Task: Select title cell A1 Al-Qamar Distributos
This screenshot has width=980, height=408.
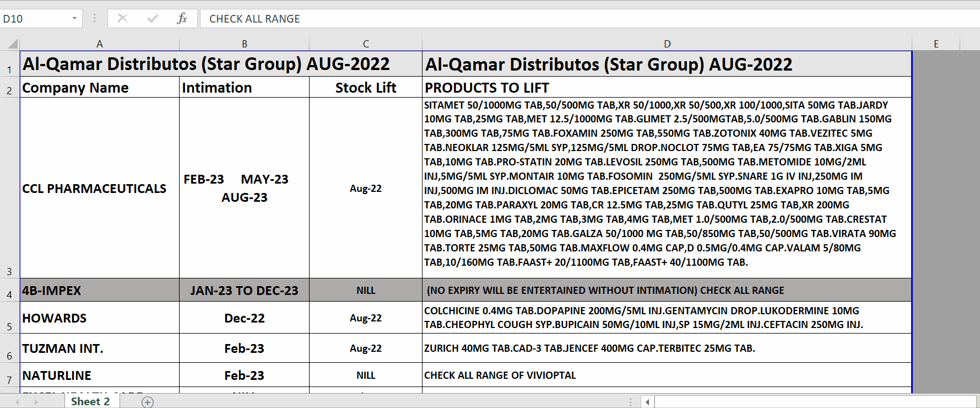Action: click(221, 64)
